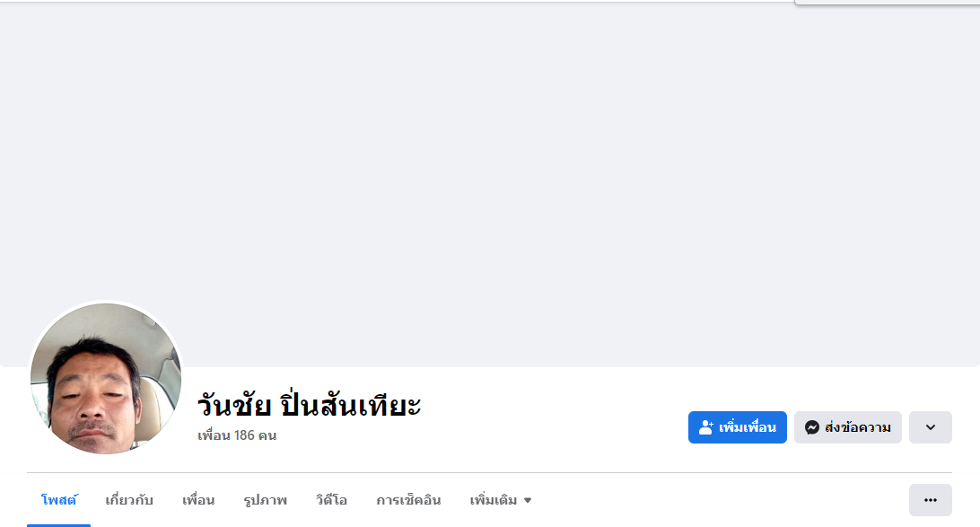Click the profile name วันชัย ปิ่นสันเทียะ
The width and height of the screenshot is (980, 527).
coord(309,405)
